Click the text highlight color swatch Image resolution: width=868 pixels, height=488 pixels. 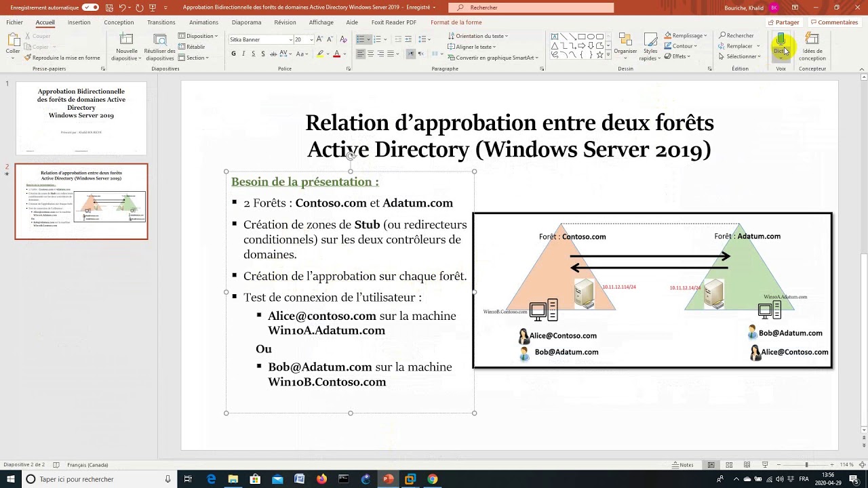(320, 54)
